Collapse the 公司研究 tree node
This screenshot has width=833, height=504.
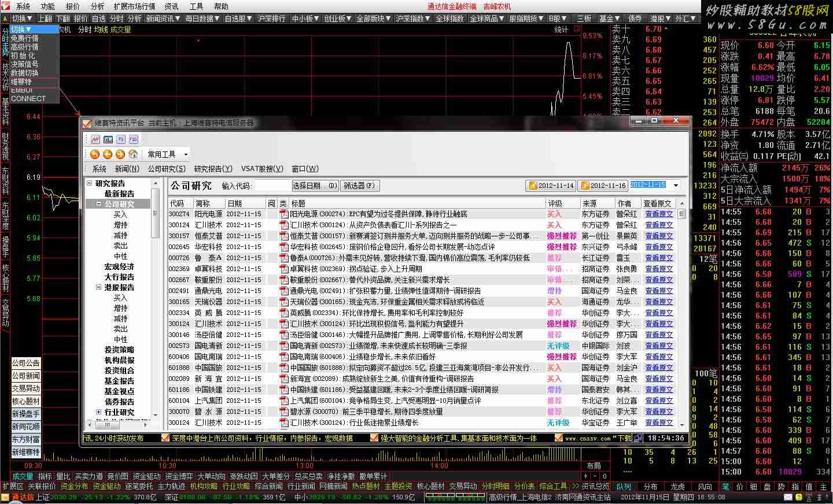[99, 204]
